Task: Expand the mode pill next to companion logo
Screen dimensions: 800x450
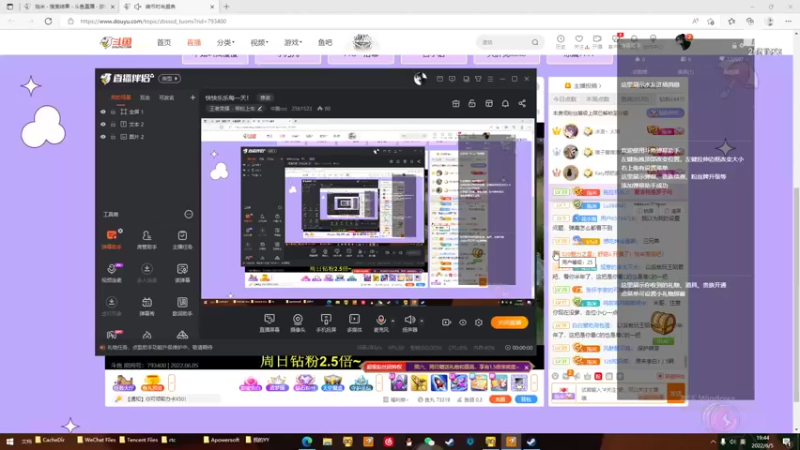Action: (x=169, y=79)
